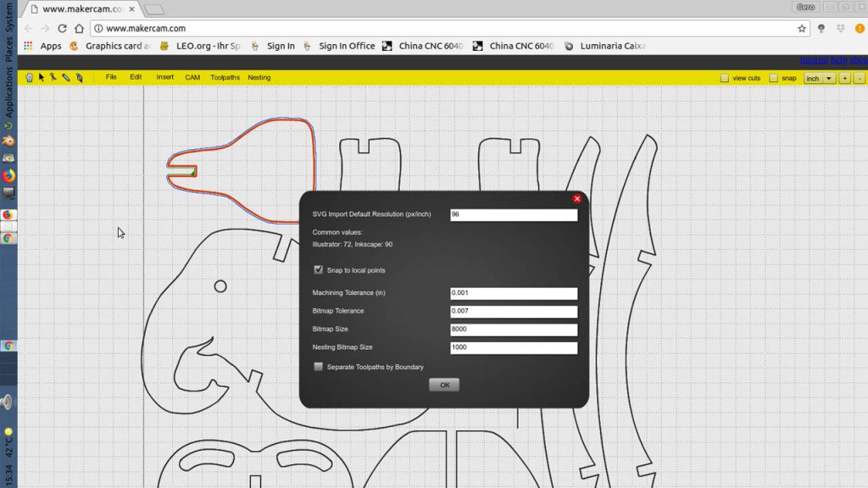Image resolution: width=868 pixels, height=488 pixels.
Task: Click SVG Import Default Resolution field
Action: click(x=514, y=214)
